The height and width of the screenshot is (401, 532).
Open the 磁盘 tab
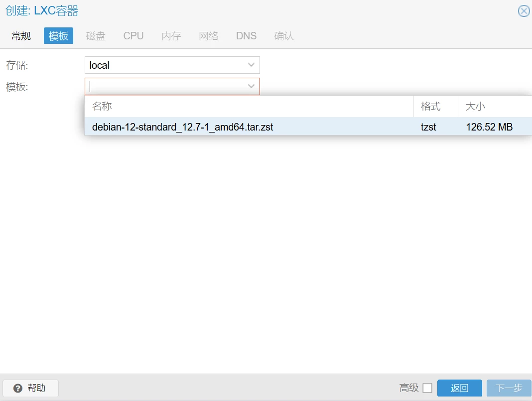(x=96, y=36)
